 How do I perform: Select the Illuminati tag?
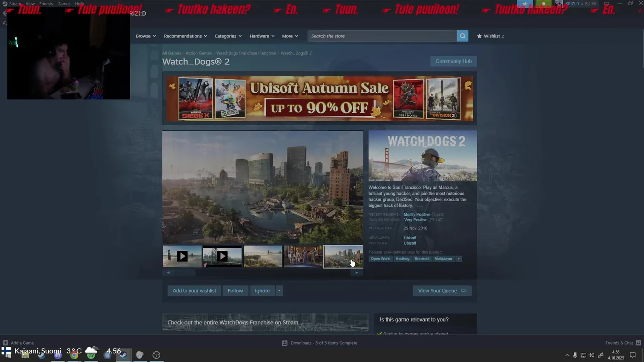coord(422,259)
